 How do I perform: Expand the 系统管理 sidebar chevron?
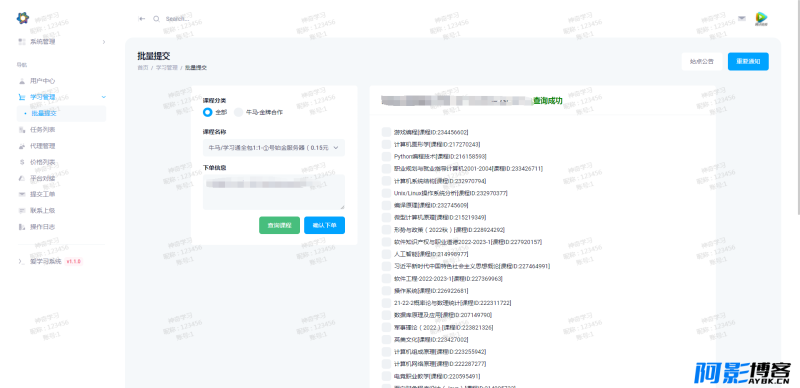104,42
